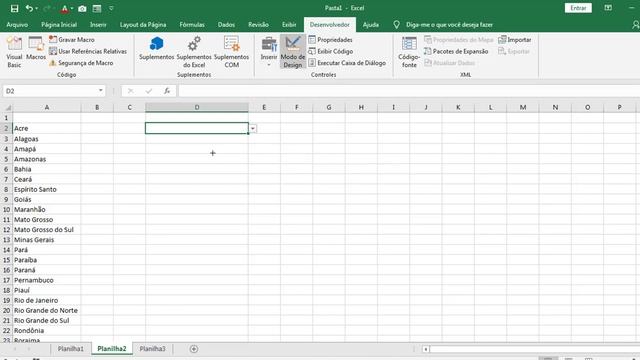Select cell containing Amazonas
640x360 pixels.
pyautogui.click(x=47, y=159)
